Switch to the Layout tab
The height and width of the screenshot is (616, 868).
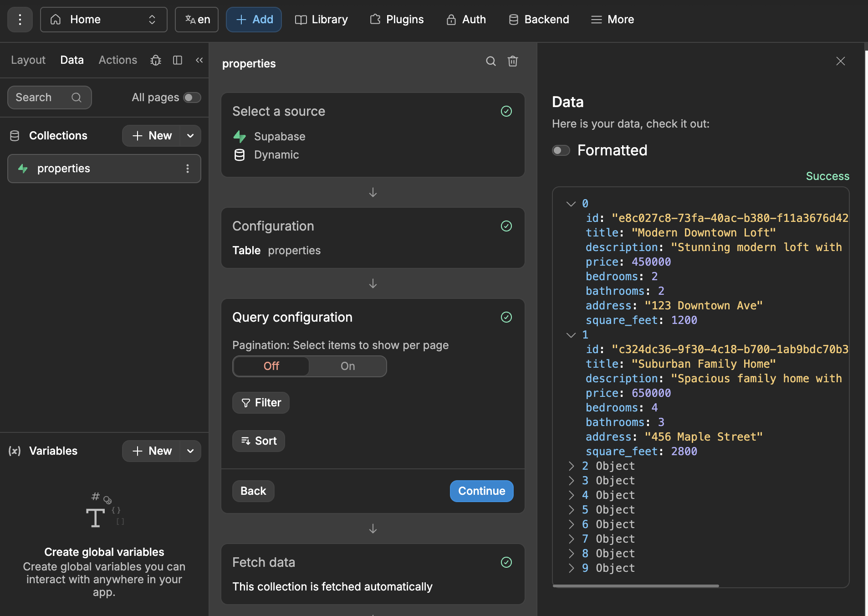[28, 60]
